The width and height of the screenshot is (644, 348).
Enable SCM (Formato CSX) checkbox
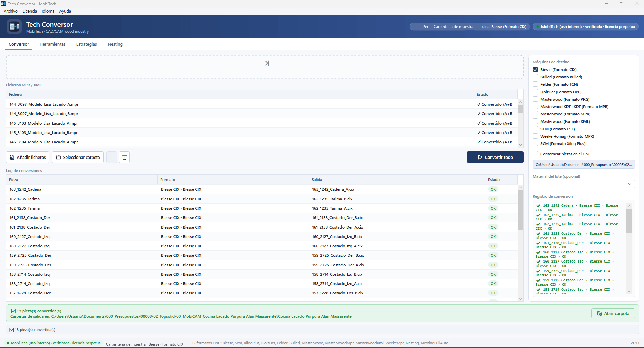click(535, 129)
